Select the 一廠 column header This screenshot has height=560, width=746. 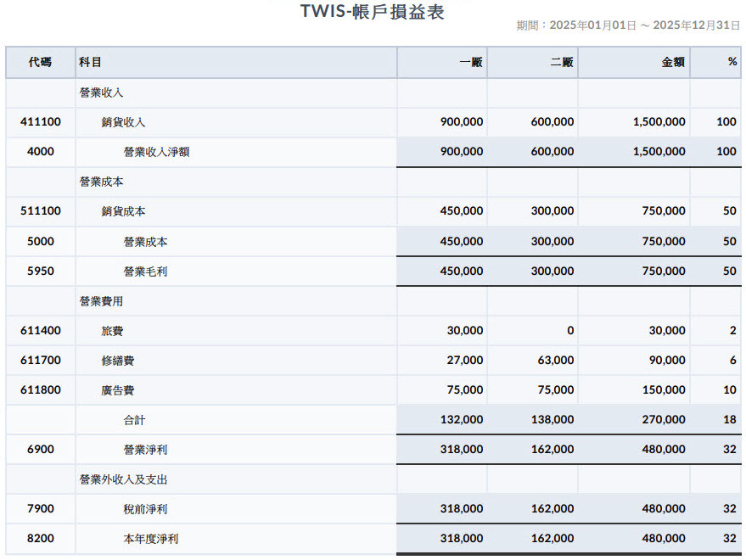coord(470,62)
